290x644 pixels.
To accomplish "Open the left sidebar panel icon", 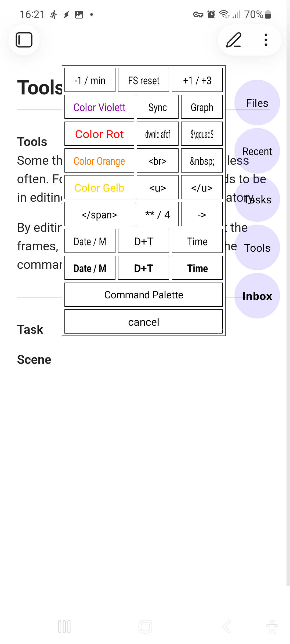I will 24,40.
